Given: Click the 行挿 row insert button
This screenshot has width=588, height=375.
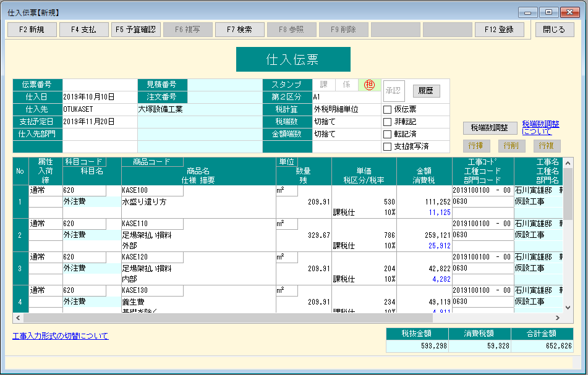Looking at the screenshot, I should (476, 146).
